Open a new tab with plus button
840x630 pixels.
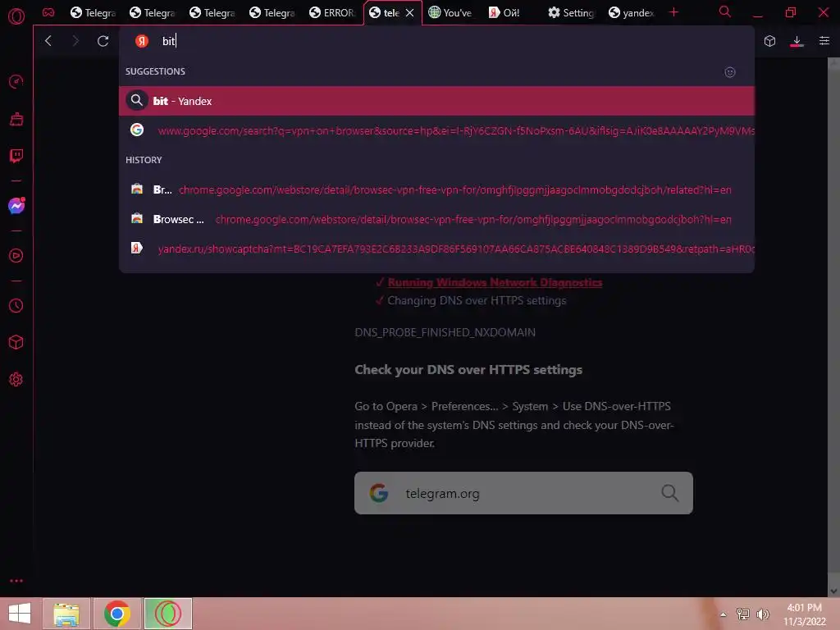click(674, 11)
